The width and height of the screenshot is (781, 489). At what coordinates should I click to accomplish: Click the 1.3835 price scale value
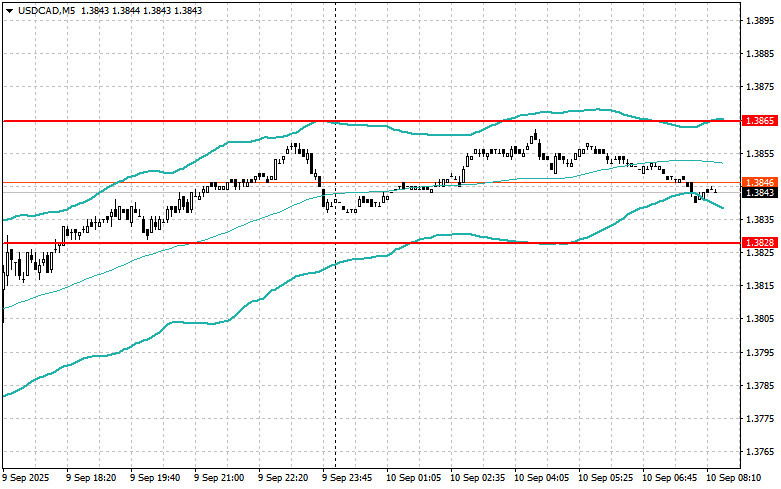[761, 220]
